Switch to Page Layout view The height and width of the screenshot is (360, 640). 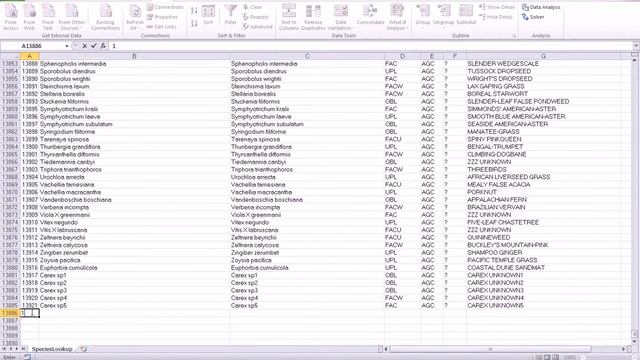click(547, 357)
